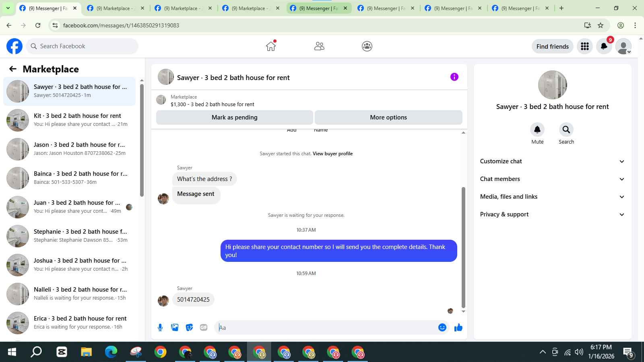Open site information icon in address bar

pos(56,25)
